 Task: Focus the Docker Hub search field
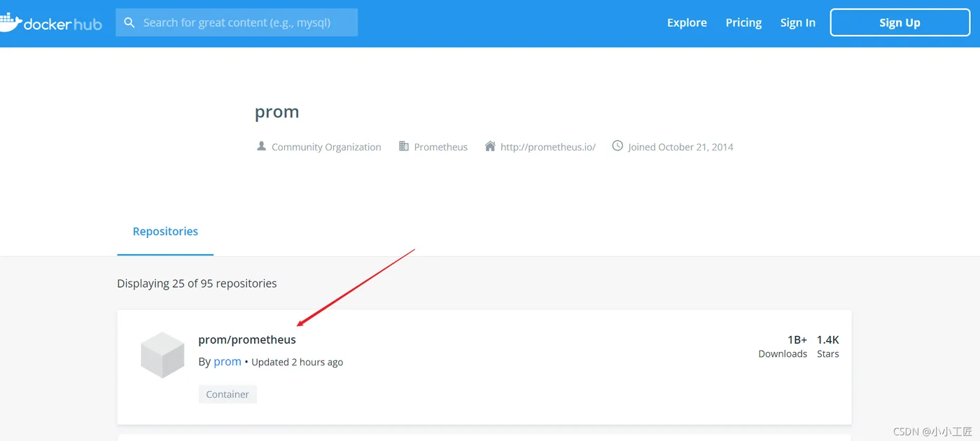(x=245, y=22)
